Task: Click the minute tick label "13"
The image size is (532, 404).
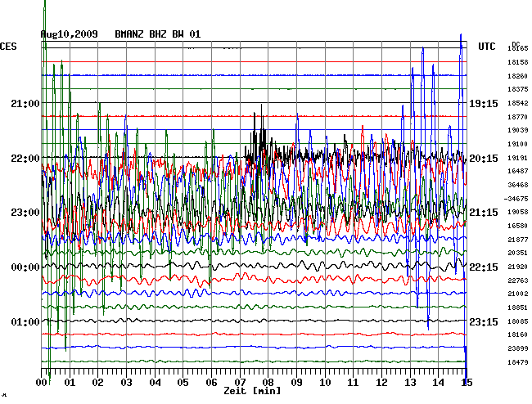Action: (410, 383)
